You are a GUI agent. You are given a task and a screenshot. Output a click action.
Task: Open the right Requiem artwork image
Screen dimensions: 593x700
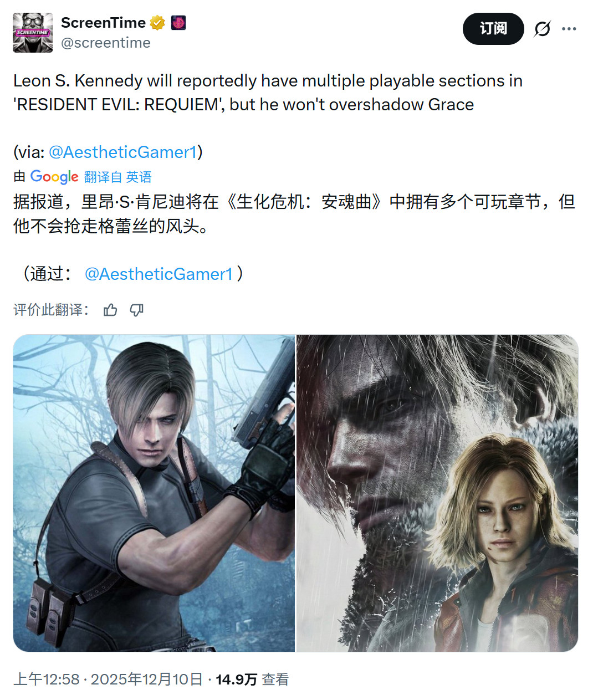pyautogui.click(x=437, y=493)
